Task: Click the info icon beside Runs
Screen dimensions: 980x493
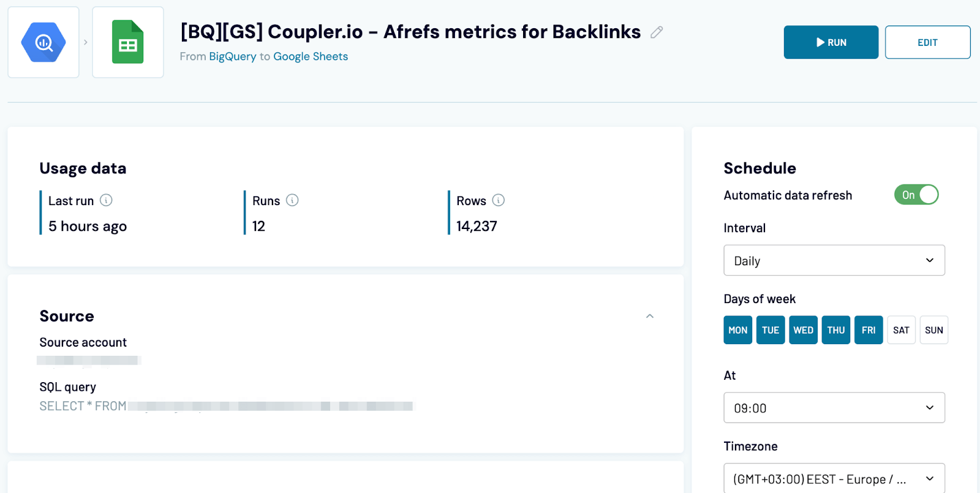Action: (292, 200)
